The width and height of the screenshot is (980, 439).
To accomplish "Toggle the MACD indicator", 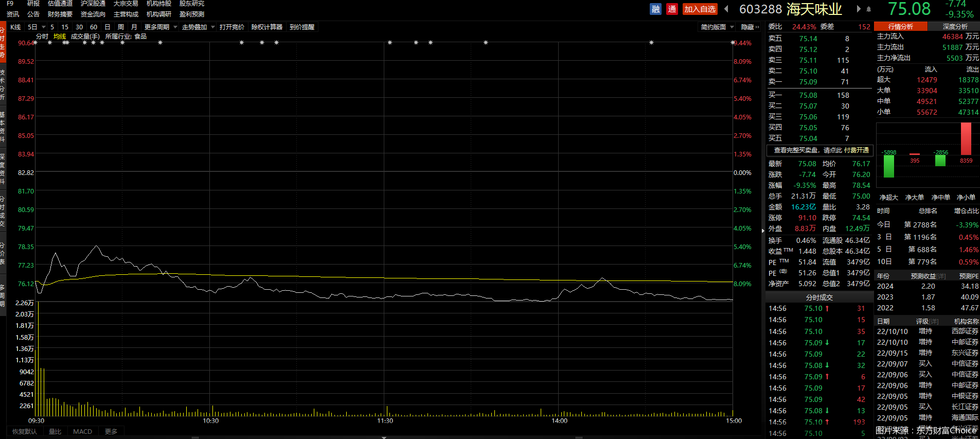I will pyautogui.click(x=82, y=432).
